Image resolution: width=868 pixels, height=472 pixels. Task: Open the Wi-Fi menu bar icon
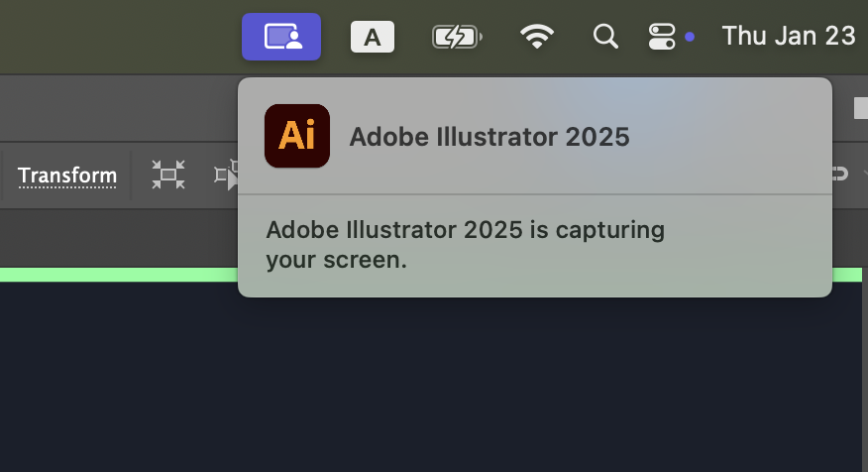point(537,37)
